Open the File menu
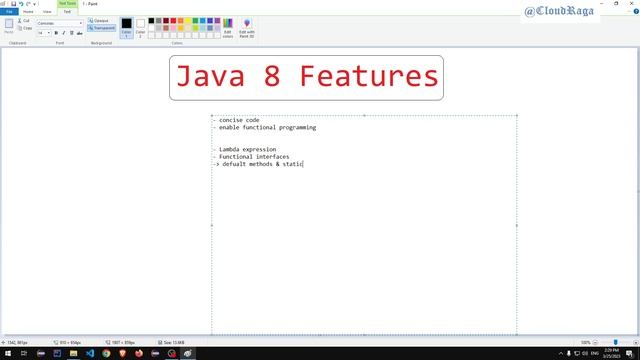Screen dimensions: 640x360 coord(9,12)
